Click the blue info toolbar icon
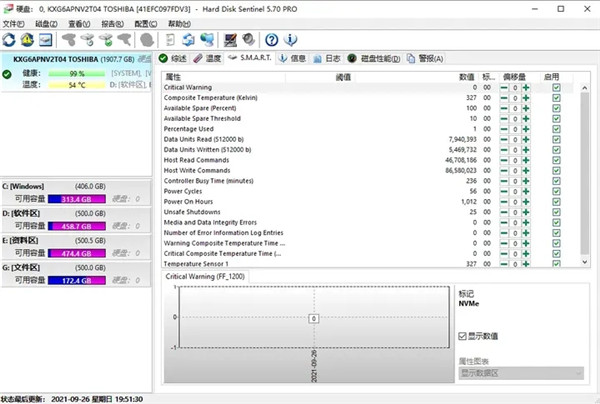This screenshot has height=404, width=600. click(x=290, y=39)
